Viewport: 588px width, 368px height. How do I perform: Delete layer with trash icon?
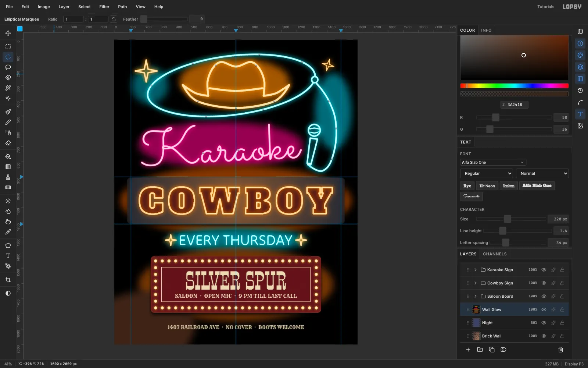click(561, 350)
